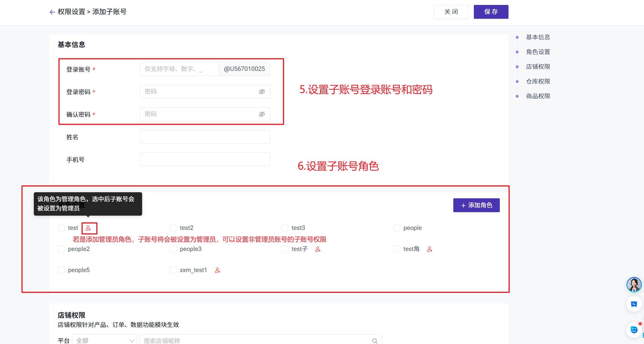This screenshot has width=644, height=344.
Task: Toggle visibility eye in 登录密码 field
Action: [x=262, y=92]
